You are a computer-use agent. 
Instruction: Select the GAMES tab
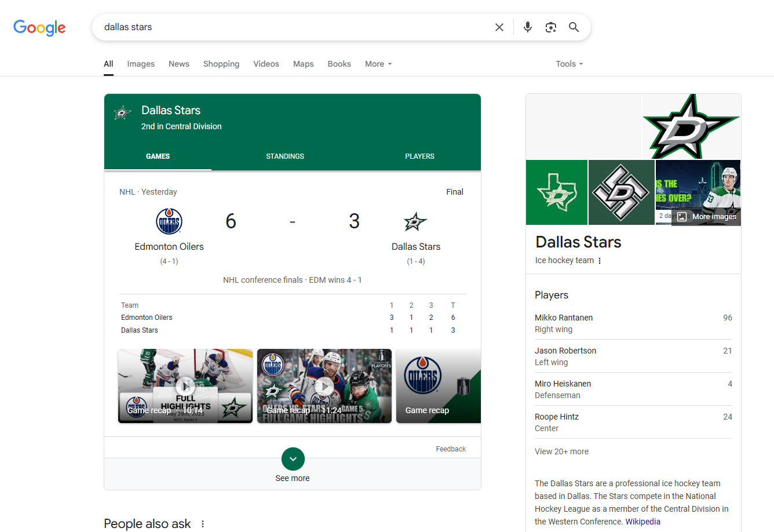[158, 156]
